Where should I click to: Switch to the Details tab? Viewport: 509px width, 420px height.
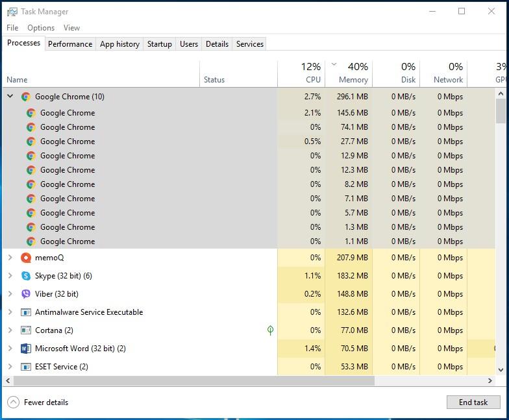(x=217, y=44)
